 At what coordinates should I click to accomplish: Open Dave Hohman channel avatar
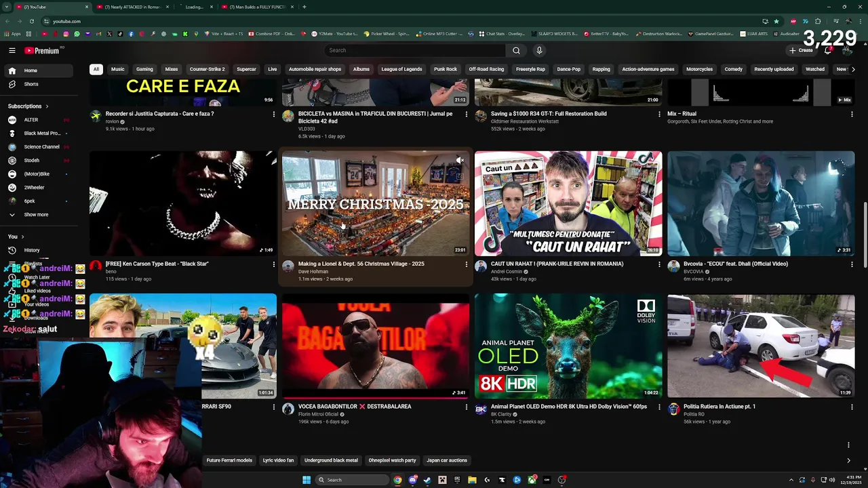(288, 266)
